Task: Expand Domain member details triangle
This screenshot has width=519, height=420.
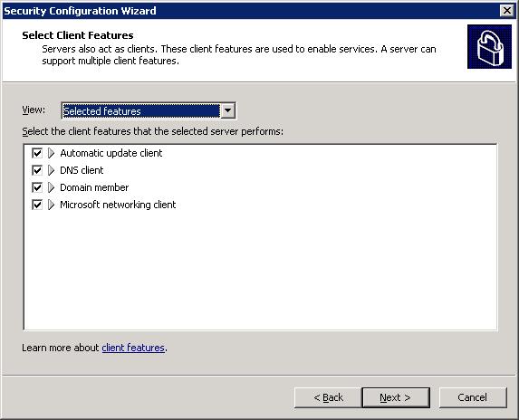Action: pyautogui.click(x=51, y=187)
